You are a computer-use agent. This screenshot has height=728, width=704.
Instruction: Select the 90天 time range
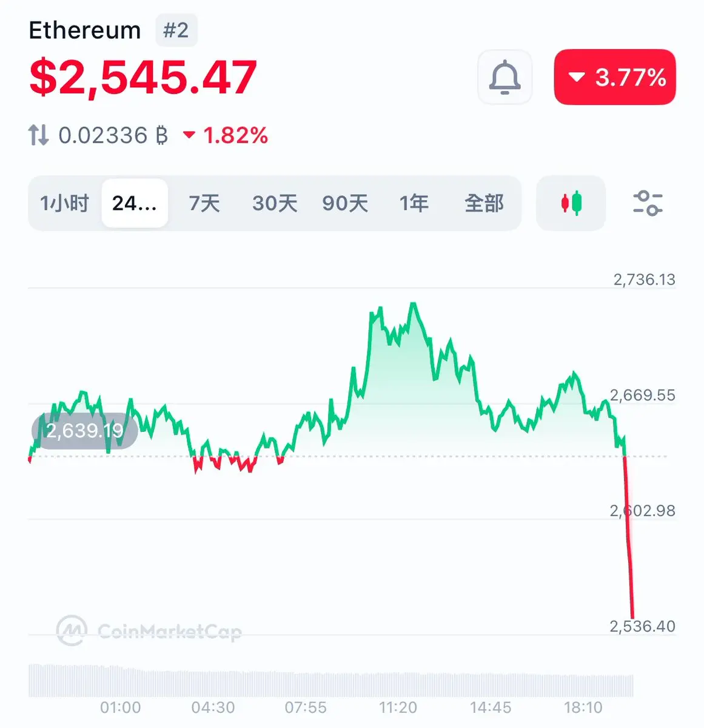(345, 203)
